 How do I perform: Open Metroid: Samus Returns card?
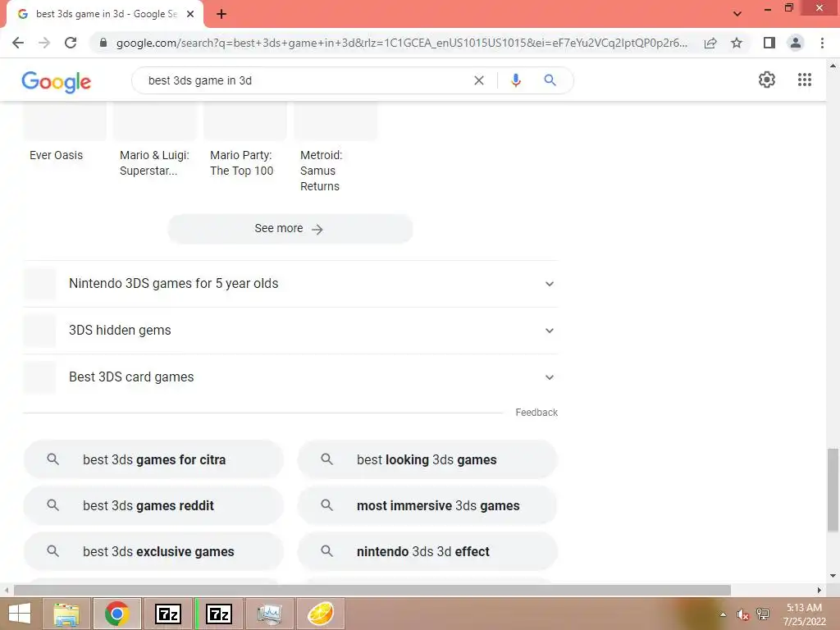click(336, 148)
